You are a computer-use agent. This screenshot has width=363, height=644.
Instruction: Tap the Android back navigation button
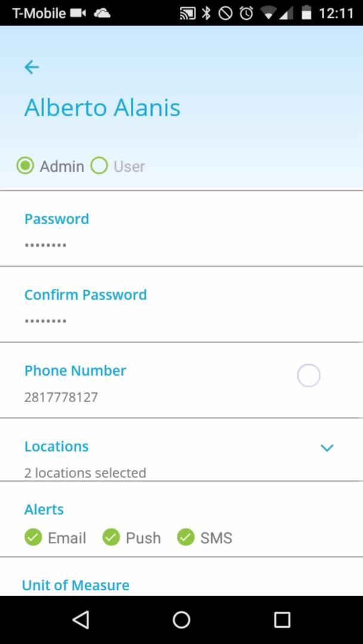click(x=81, y=620)
